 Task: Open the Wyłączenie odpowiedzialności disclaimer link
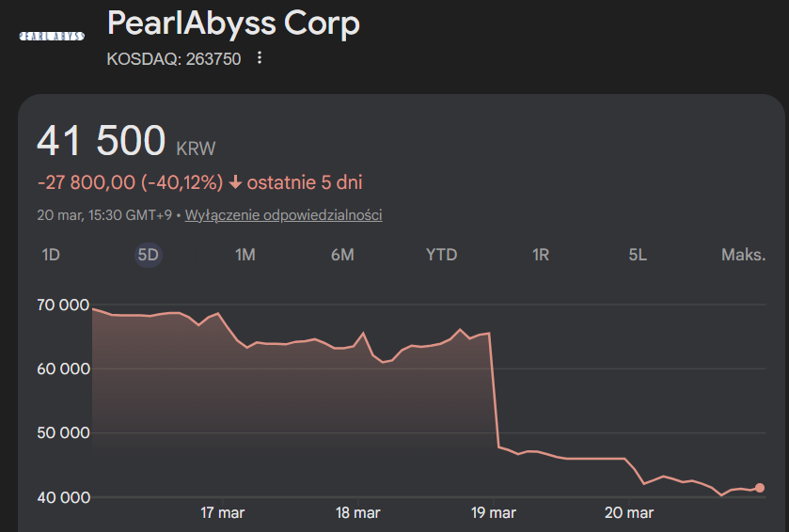click(x=283, y=215)
